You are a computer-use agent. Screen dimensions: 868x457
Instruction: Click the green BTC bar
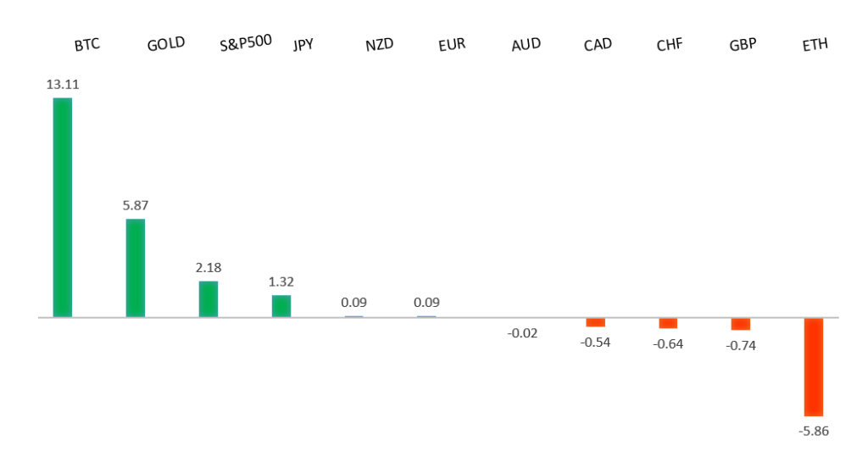(63, 208)
